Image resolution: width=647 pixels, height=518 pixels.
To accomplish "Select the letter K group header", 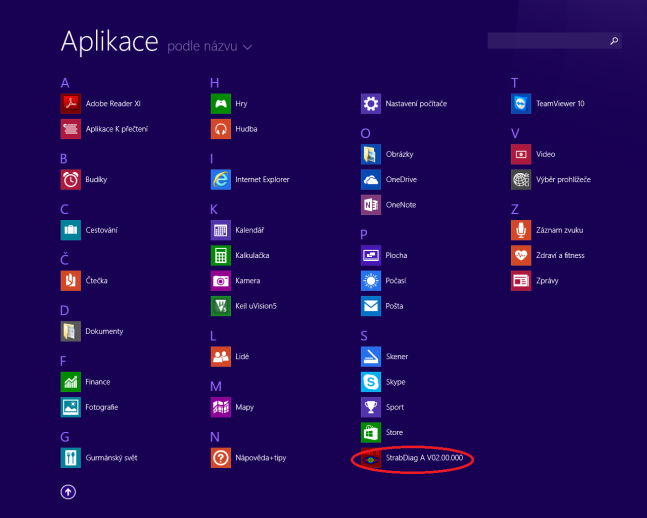I will pos(214,209).
